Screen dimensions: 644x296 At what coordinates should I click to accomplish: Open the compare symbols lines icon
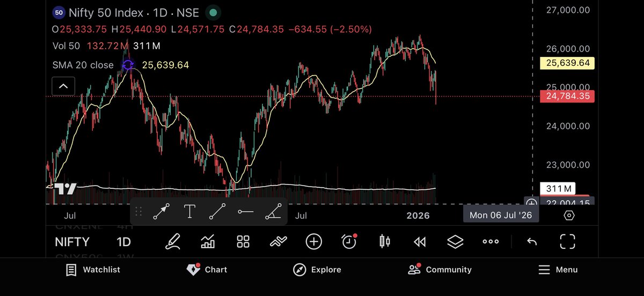click(279, 241)
